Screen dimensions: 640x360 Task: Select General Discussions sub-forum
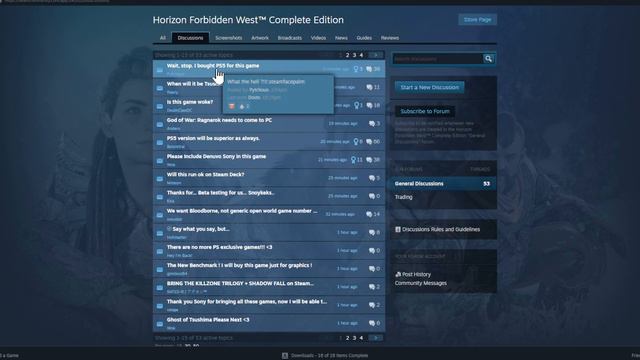click(443, 184)
